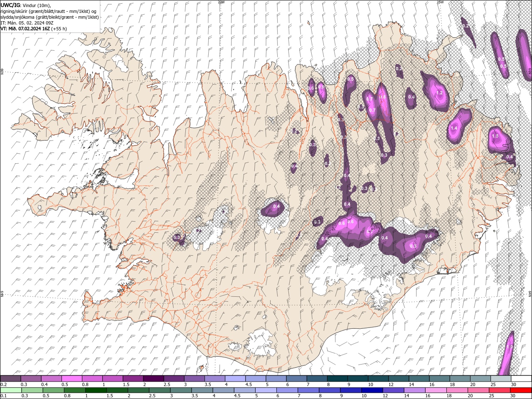The image size is (532, 399).
Task: Click the light grey 25–30 upper legend swatch
Action: [x=501, y=378]
